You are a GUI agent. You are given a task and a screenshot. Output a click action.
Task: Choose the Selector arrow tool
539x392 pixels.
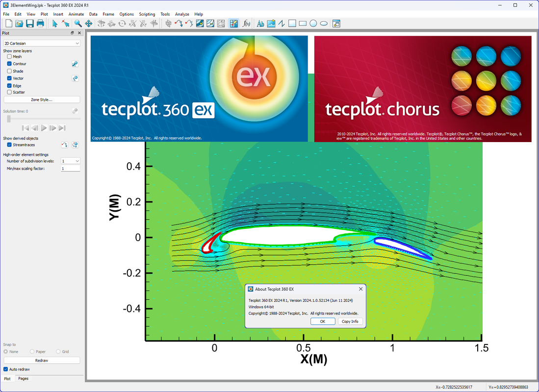tap(55, 24)
